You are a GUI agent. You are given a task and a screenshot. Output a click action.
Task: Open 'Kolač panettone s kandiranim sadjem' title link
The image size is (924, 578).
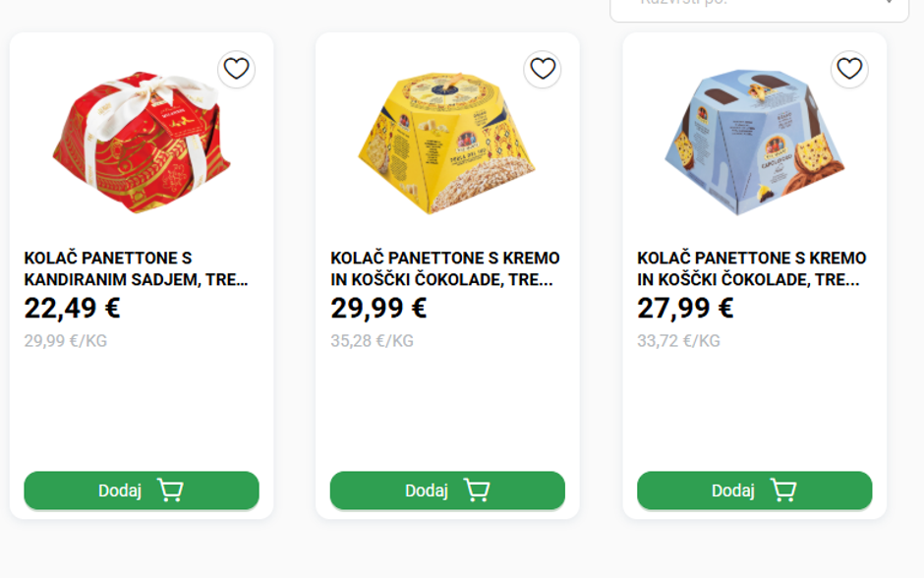coord(136,268)
